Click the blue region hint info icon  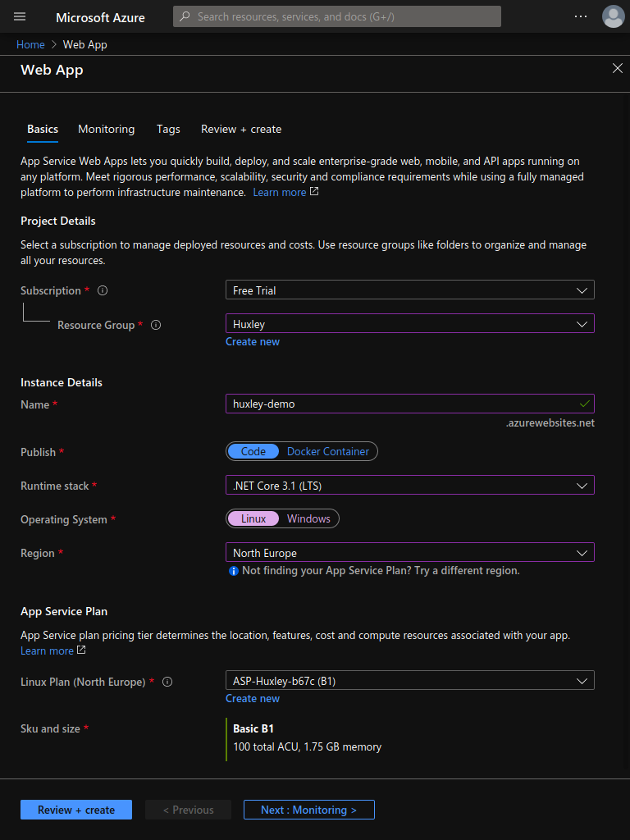point(233,571)
